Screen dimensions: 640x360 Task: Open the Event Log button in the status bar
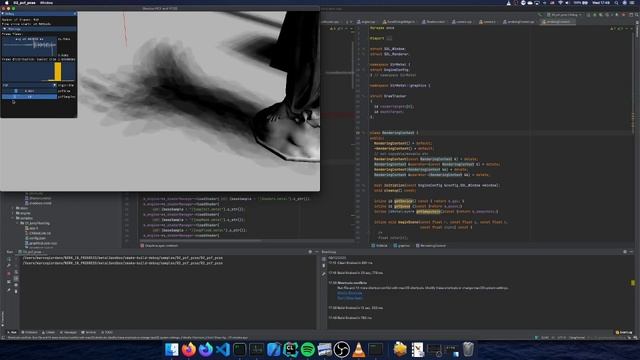click(x=624, y=332)
